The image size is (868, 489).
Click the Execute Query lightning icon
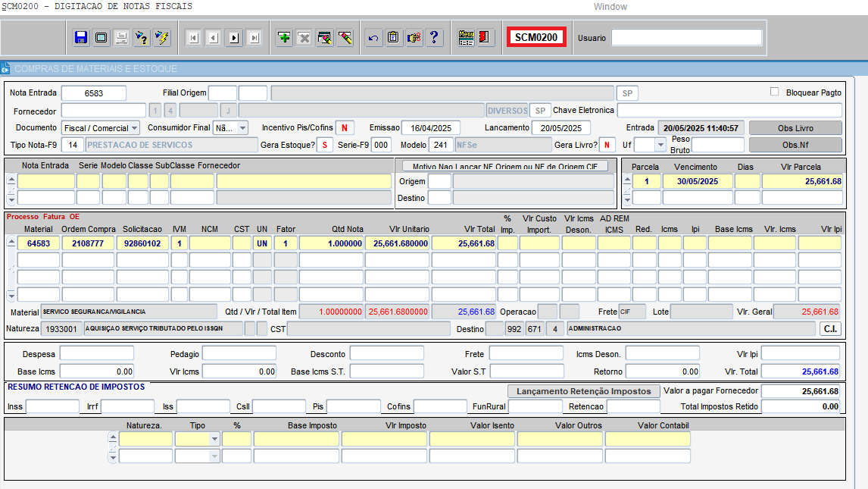(x=162, y=38)
